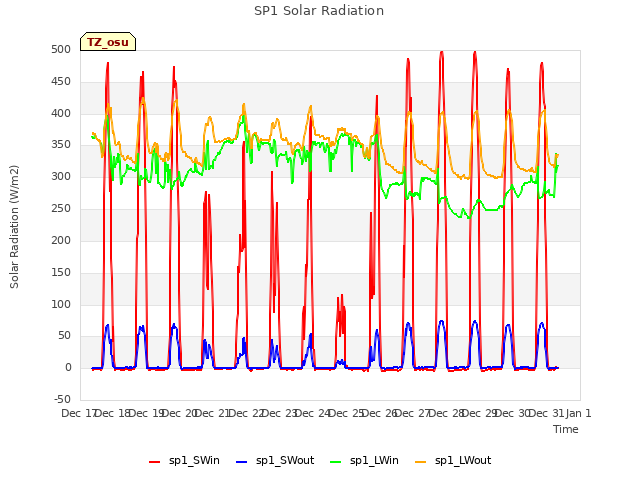This screenshot has height=480, width=640.
Task: Click the Dec 26 x-axis tick label
Action: point(379,413)
